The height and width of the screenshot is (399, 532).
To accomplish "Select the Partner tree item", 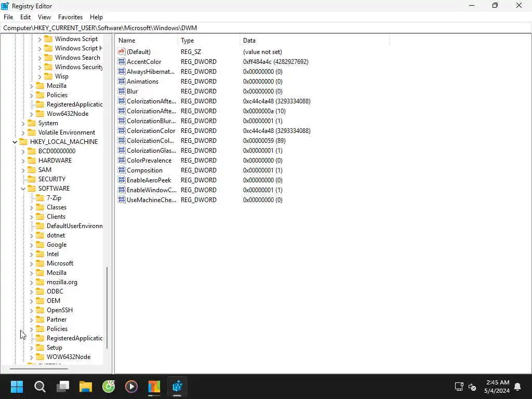I will 56,320.
